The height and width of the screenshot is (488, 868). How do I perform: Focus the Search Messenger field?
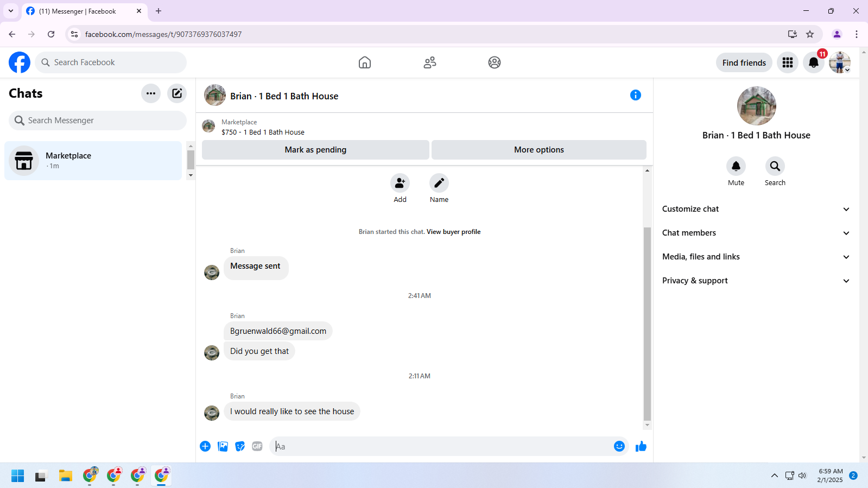98,121
